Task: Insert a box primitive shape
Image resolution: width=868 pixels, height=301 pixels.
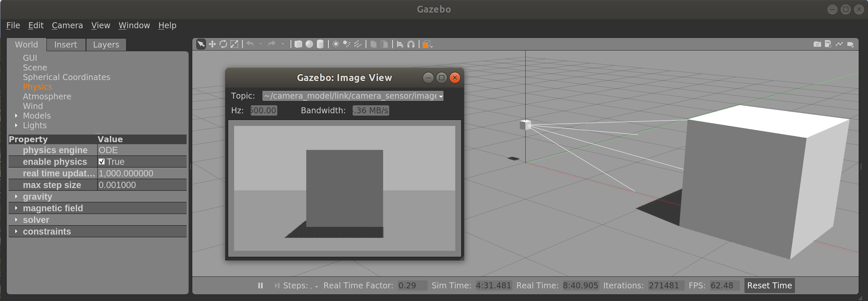Action: click(x=298, y=44)
